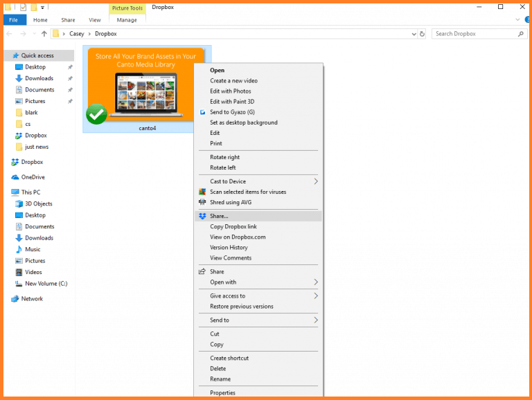Screen dimensions: 532x400
Task: Expand the Open with submenu arrow
Action: pyautogui.click(x=316, y=282)
